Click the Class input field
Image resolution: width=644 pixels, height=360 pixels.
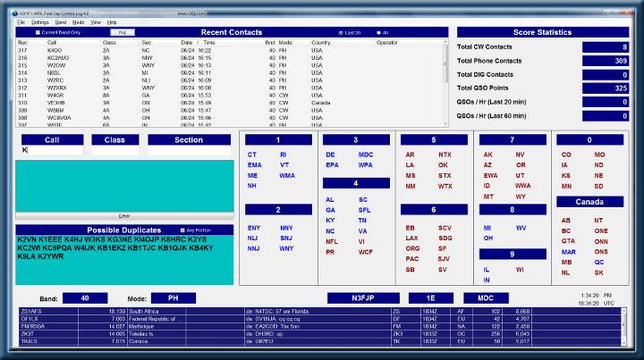(115, 150)
